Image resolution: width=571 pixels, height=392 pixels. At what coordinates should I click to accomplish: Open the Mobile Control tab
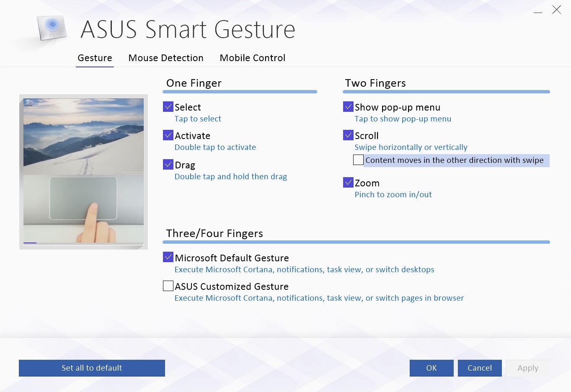click(253, 58)
